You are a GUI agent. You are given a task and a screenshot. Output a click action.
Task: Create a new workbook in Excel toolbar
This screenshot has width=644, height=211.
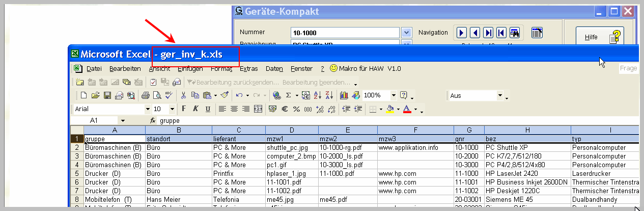84,95
